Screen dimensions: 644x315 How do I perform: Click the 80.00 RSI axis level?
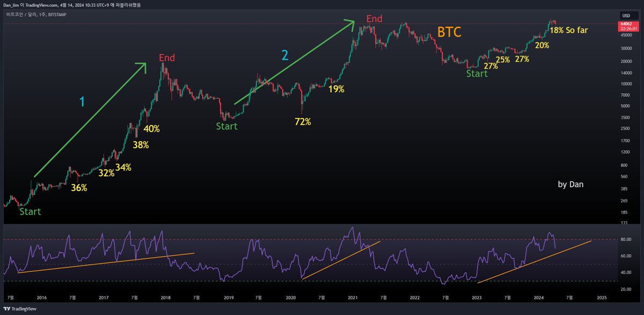coord(625,239)
